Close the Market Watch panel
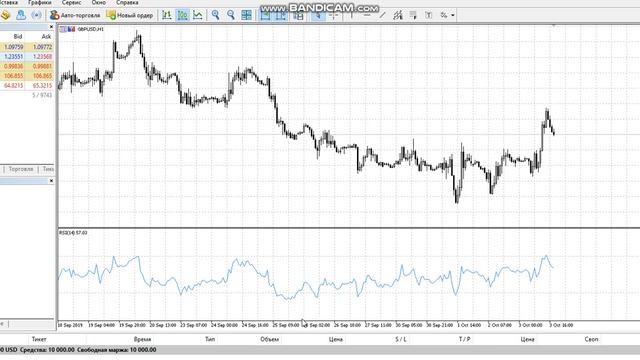 pyautogui.click(x=51, y=27)
